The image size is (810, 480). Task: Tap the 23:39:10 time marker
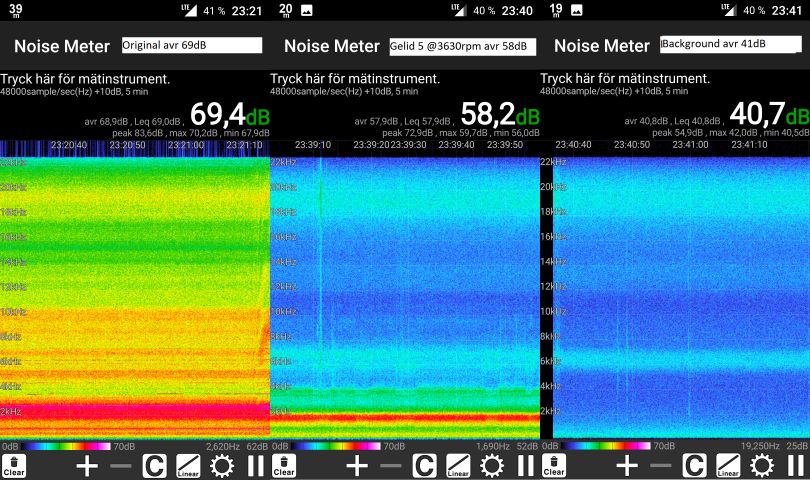pyautogui.click(x=313, y=145)
